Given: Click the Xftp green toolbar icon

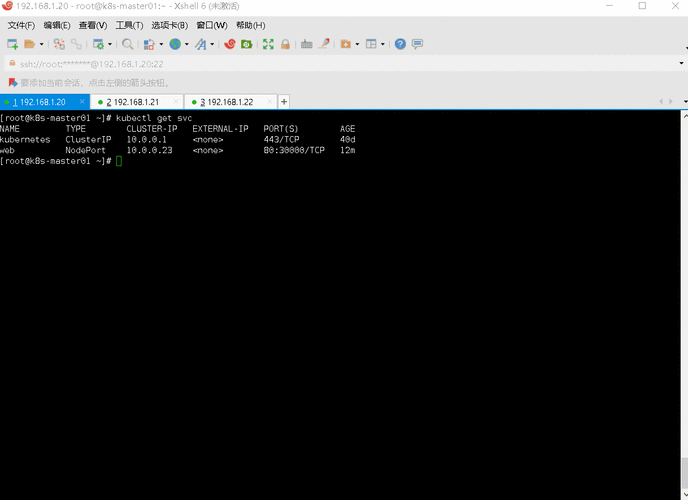Looking at the screenshot, I should tap(246, 44).
